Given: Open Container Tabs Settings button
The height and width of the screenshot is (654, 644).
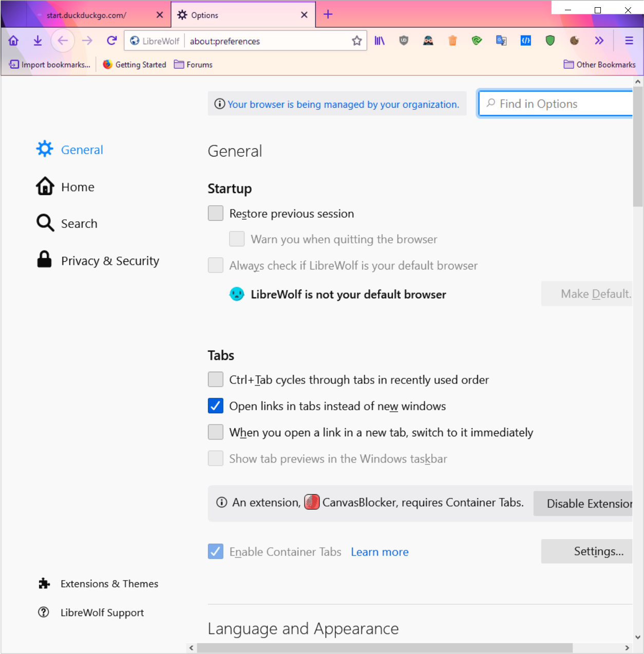Looking at the screenshot, I should tap(587, 551).
